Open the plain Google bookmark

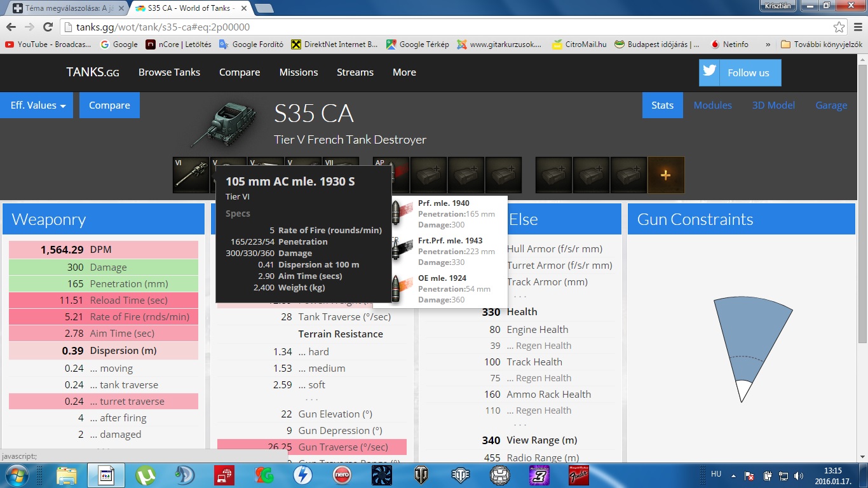coord(119,44)
